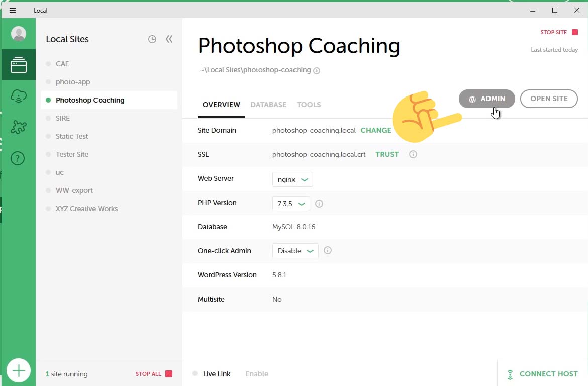Add a new site with plus button
588x386 pixels.
click(19, 370)
